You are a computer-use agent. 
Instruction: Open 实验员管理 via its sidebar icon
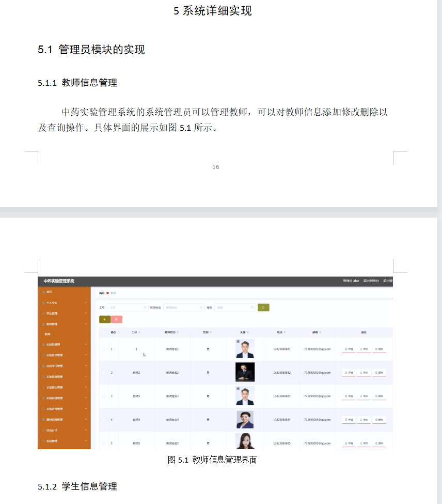tap(42, 344)
